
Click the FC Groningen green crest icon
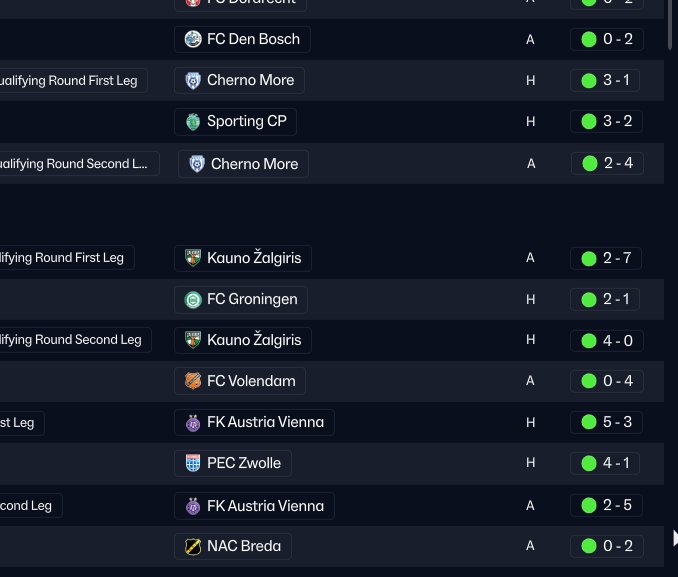[193, 299]
